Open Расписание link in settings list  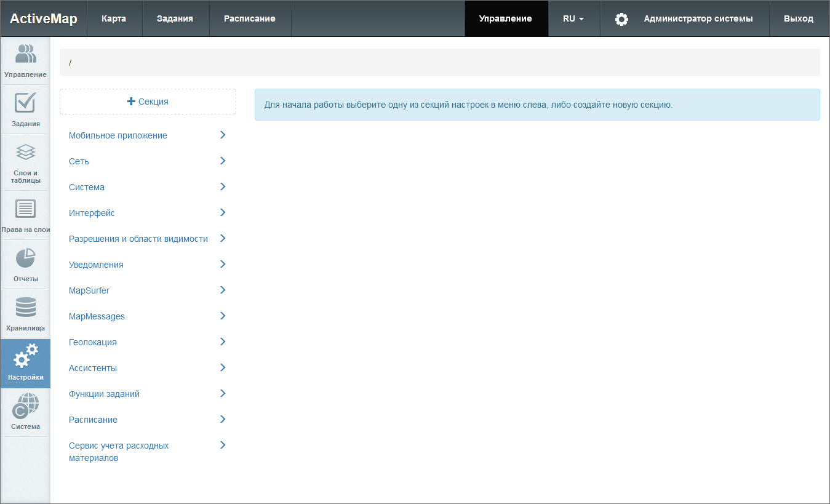click(x=93, y=420)
